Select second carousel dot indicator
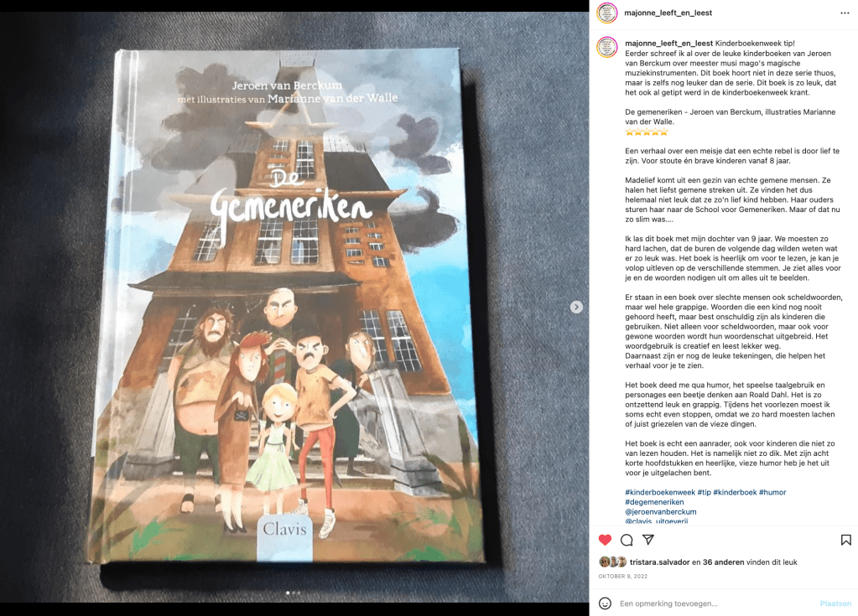 [x=294, y=593]
